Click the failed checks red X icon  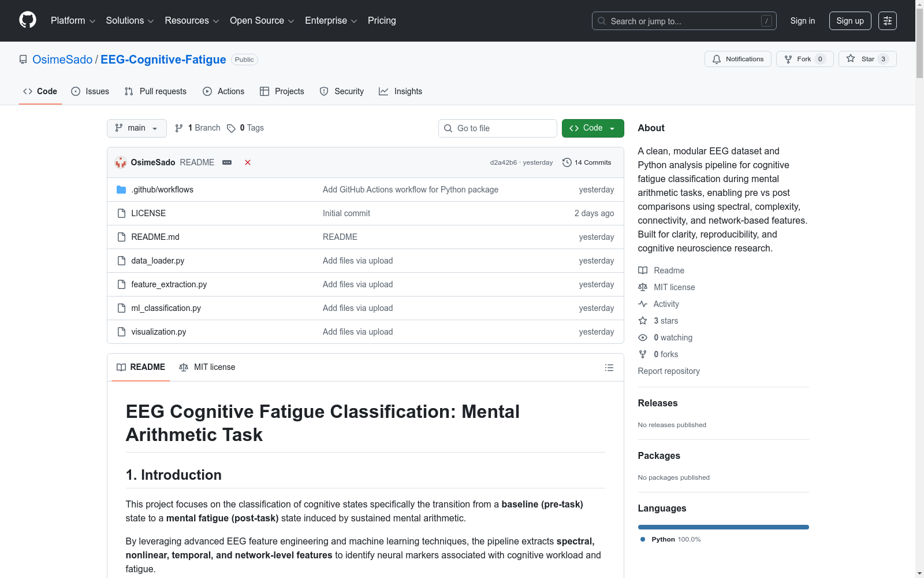tap(248, 162)
